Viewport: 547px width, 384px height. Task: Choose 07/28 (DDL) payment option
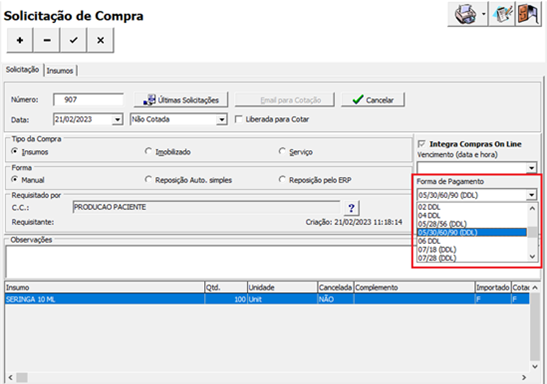pyautogui.click(x=472, y=258)
